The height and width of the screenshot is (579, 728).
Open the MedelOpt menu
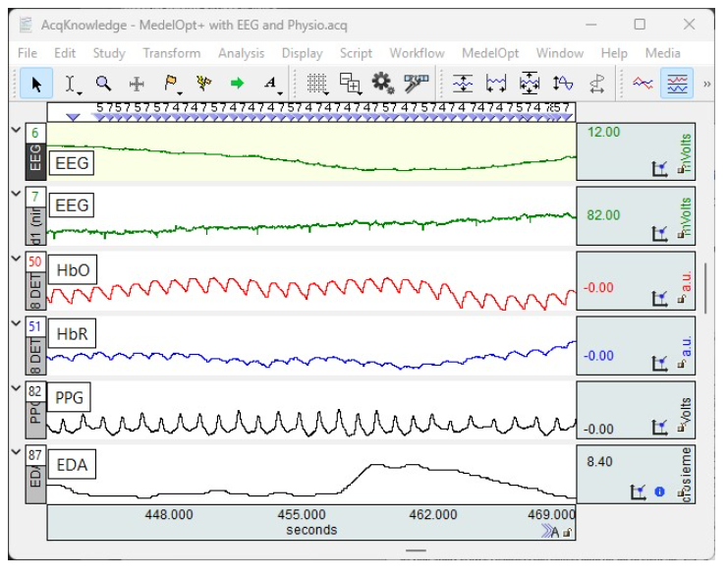(x=490, y=53)
